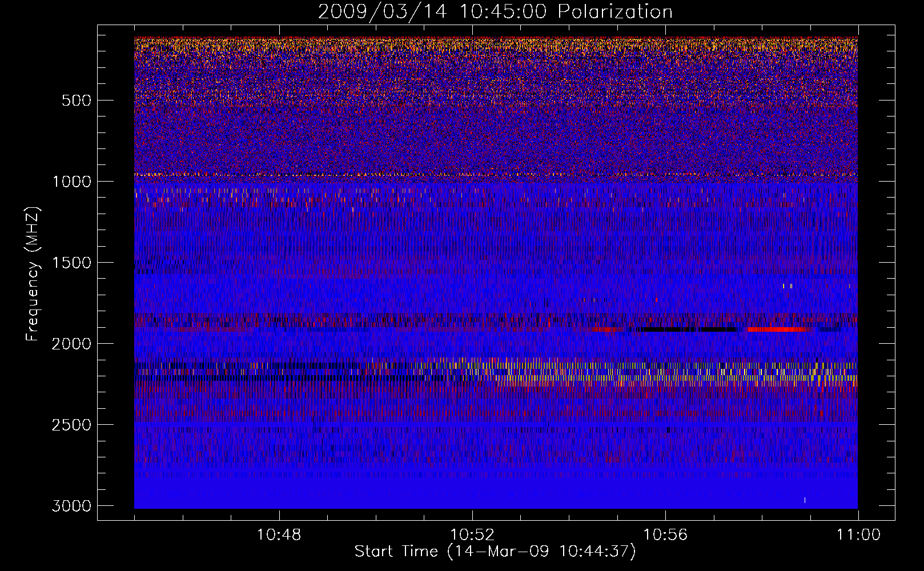Select the 2500 frequency tick label

pos(71,425)
